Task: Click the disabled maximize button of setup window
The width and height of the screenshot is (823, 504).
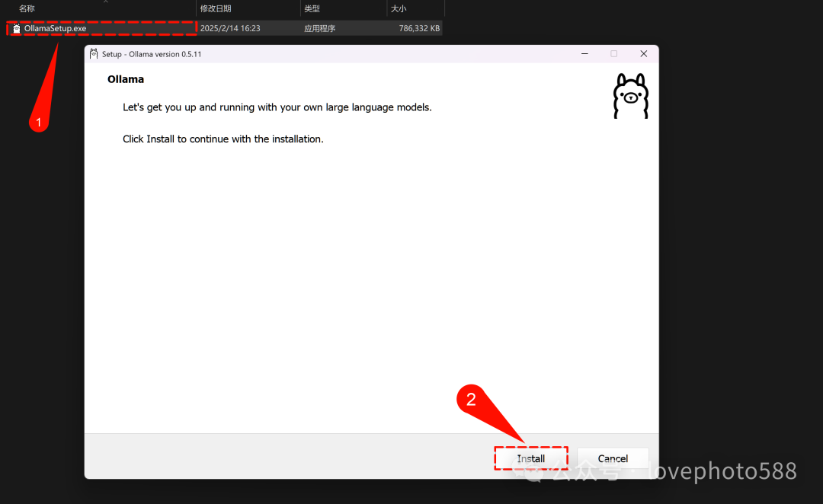Action: [x=613, y=53]
